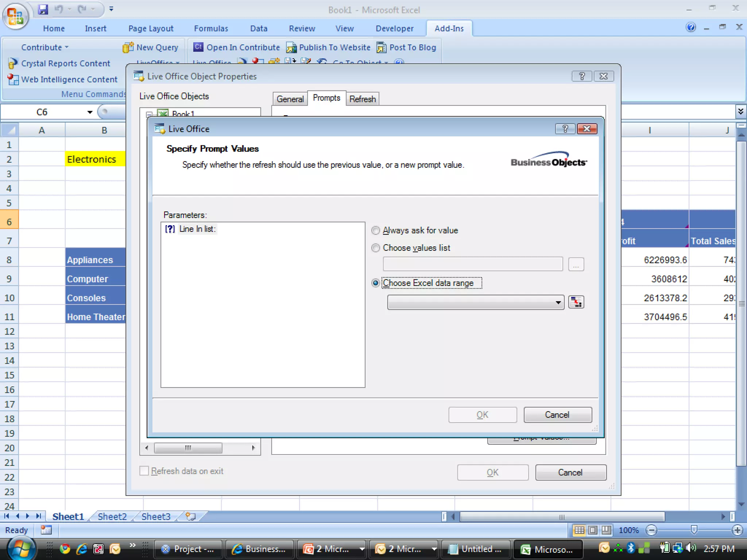Switch to Sheet3 worksheet tab
Image resolution: width=747 pixels, height=560 pixels.
click(156, 517)
